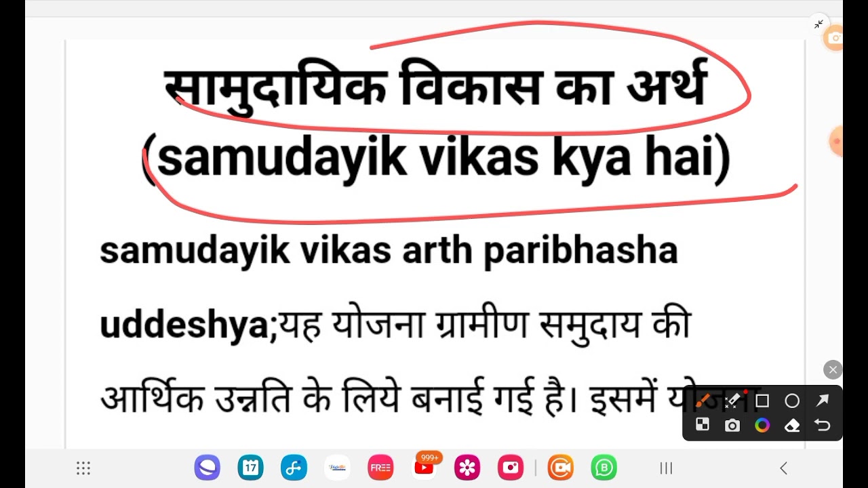The width and height of the screenshot is (868, 488).
Task: Select the orange brush drawing tool
Action: click(x=703, y=401)
